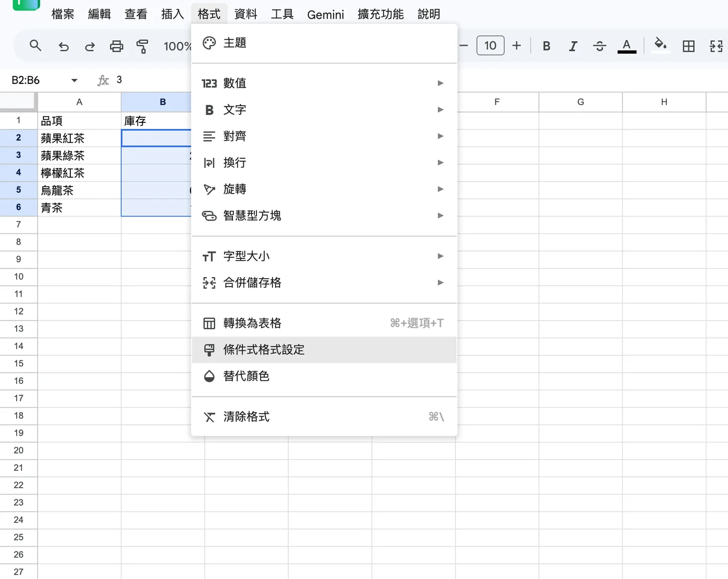Select 條件式格式設定 menu entry
This screenshot has height=579, width=728.
324,350
